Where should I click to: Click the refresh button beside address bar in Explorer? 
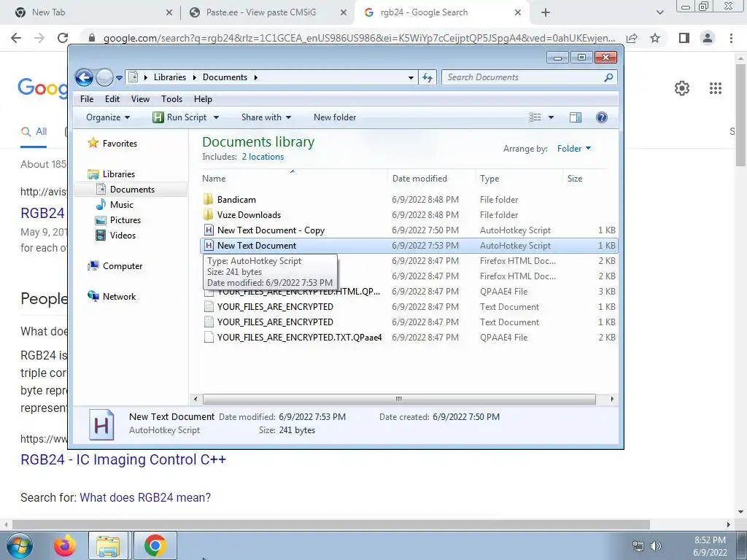[427, 77]
